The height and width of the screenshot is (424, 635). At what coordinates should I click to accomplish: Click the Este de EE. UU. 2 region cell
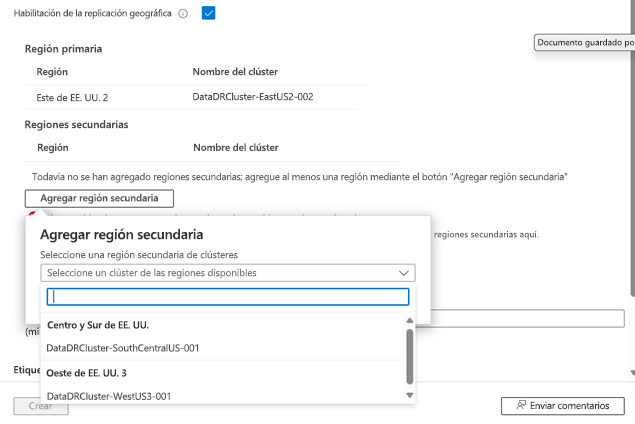coord(72,98)
